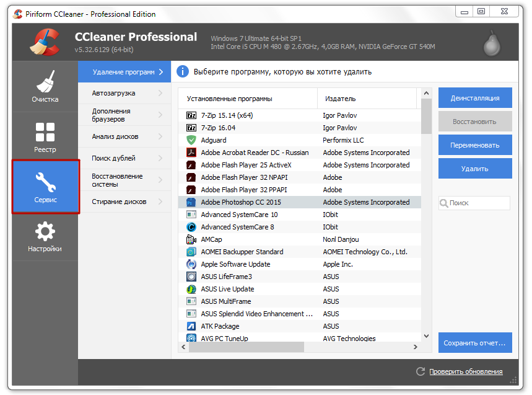This screenshot has height=395, width=532.
Task: Click the ATK Package icon
Action: coord(191,326)
